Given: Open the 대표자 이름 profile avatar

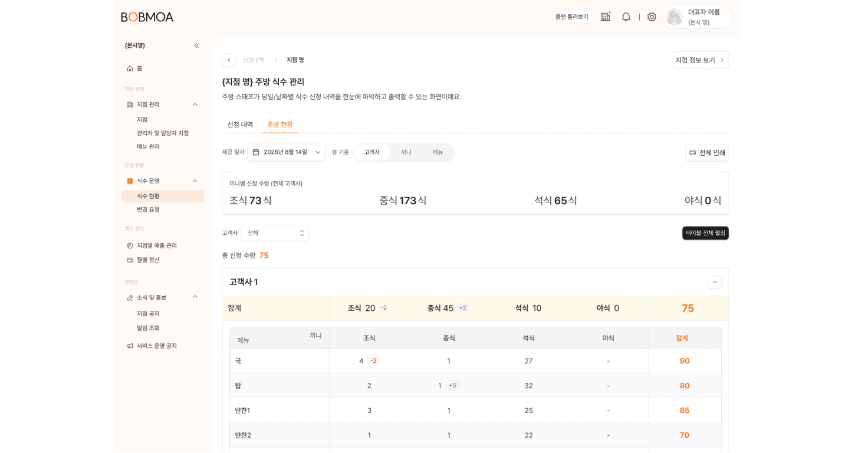Looking at the screenshot, I should (674, 17).
